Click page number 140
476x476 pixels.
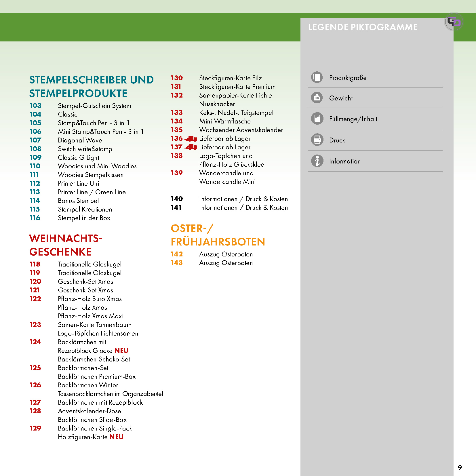tap(177, 199)
